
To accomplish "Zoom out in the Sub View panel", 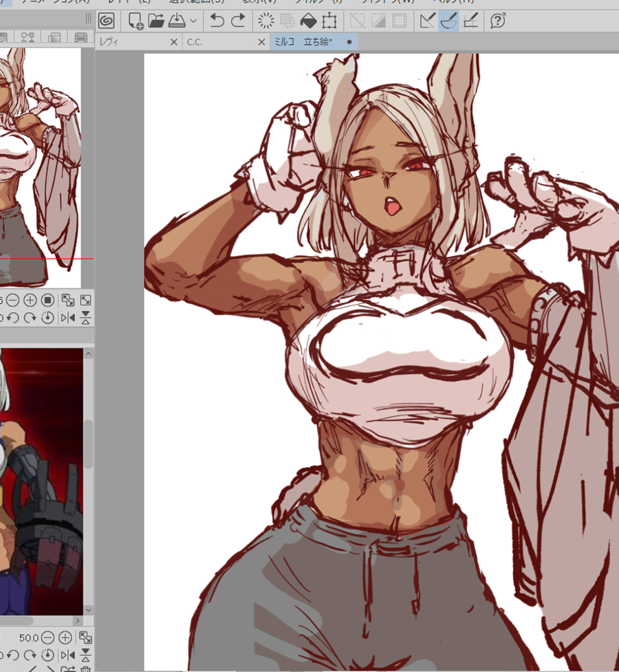I will point(47,638).
